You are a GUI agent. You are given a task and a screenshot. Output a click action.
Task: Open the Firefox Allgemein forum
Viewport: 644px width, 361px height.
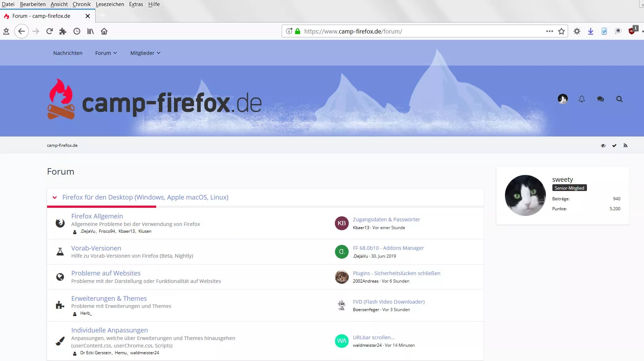pyautogui.click(x=97, y=216)
